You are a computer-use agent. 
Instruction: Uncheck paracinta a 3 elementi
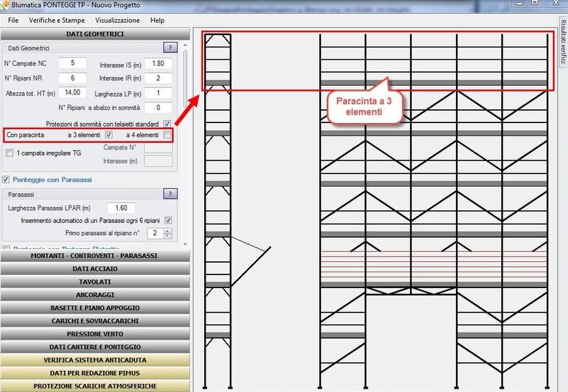pyautogui.click(x=109, y=135)
